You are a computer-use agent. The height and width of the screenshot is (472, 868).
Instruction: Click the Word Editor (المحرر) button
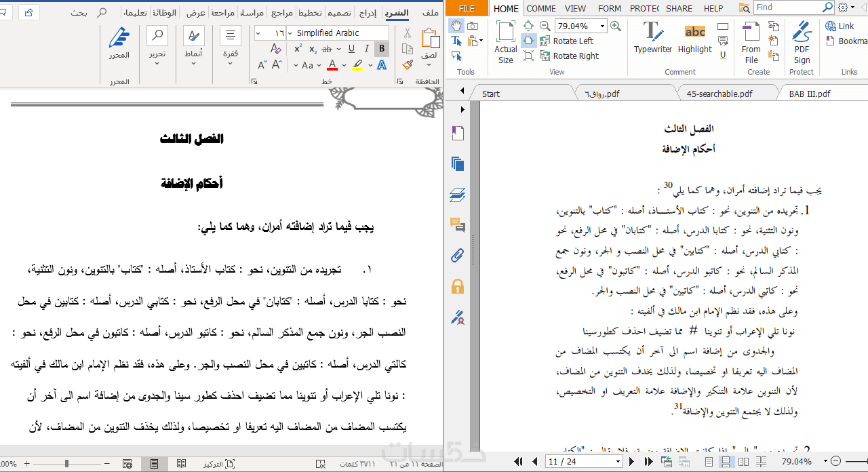pyautogui.click(x=119, y=44)
